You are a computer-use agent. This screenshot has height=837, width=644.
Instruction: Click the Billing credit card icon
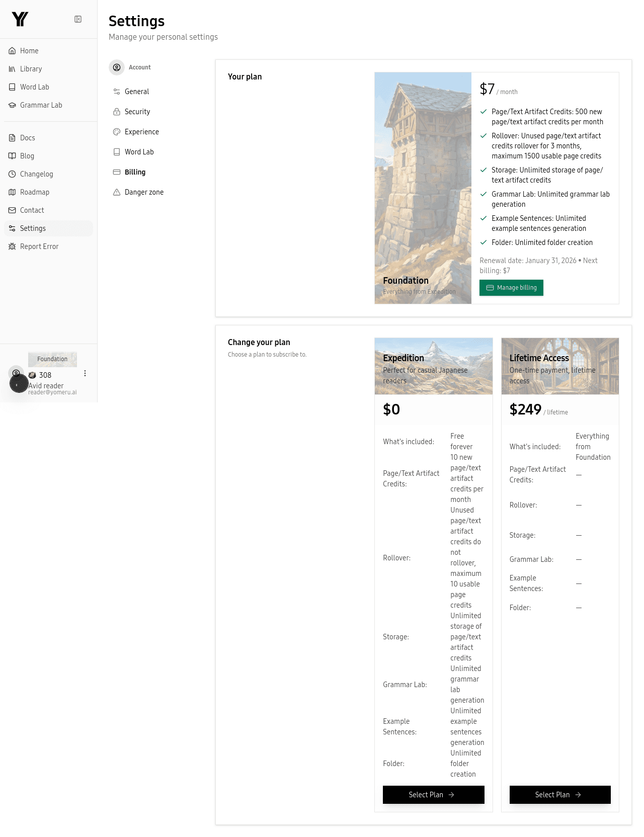117,172
